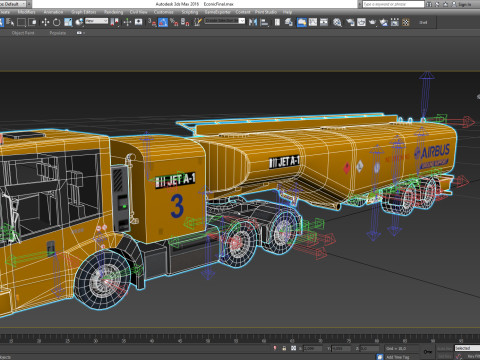Toggle the Scene Explorer icon
The width and height of the screenshot is (480, 360).
pyautogui.click(x=277, y=22)
